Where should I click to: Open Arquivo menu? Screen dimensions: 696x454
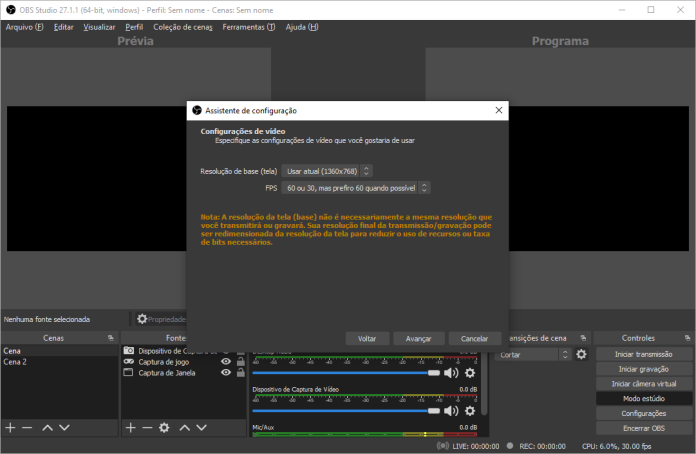point(24,27)
